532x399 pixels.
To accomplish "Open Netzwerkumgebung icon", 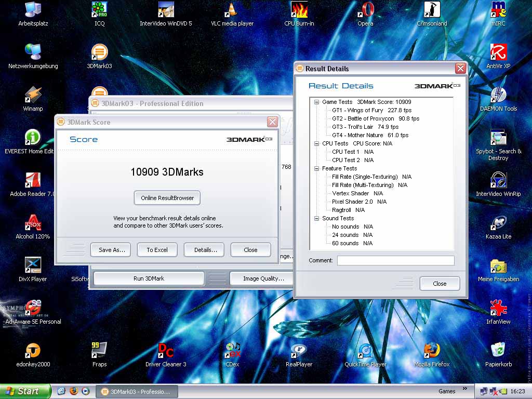I will [33, 56].
